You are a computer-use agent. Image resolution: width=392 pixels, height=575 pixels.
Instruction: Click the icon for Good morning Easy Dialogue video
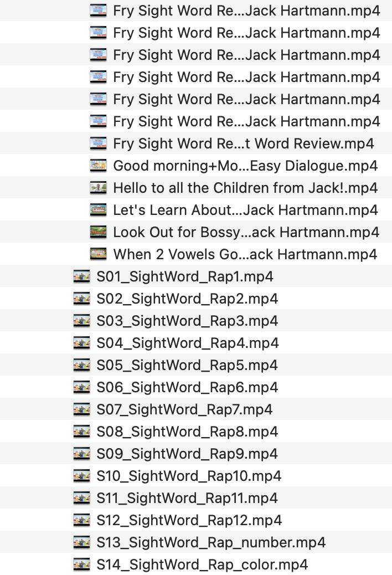tap(98, 166)
